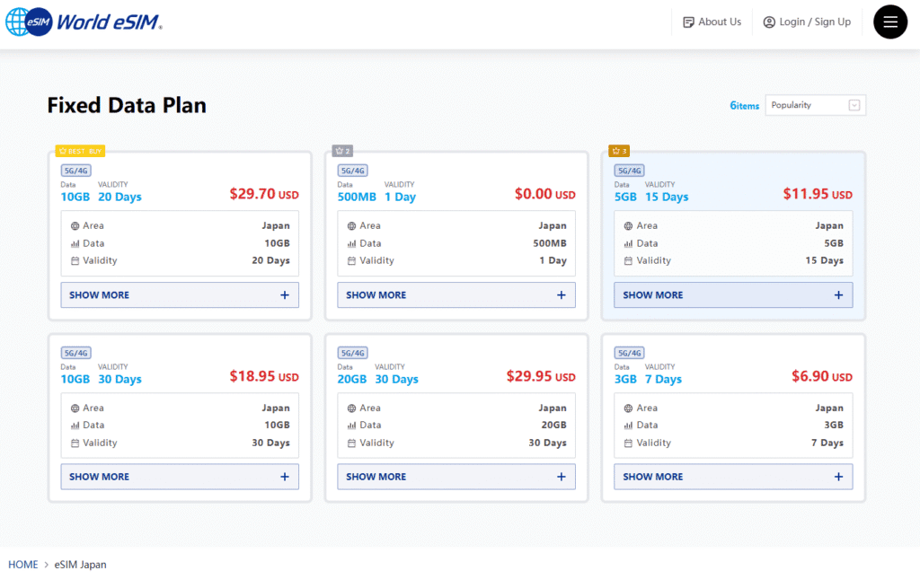The height and width of the screenshot is (588, 920).
Task: Expand SHOW MORE for 5GB 15 Days plan
Action: click(x=732, y=295)
